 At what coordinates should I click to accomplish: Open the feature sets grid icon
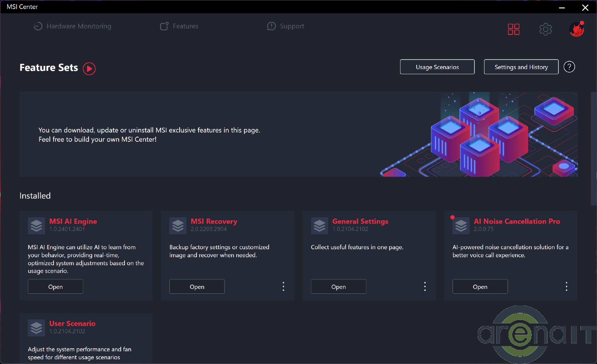[513, 29]
